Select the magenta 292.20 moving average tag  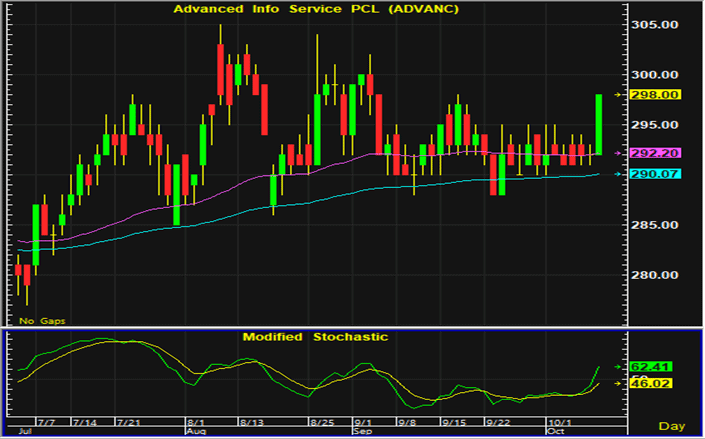[x=660, y=153]
